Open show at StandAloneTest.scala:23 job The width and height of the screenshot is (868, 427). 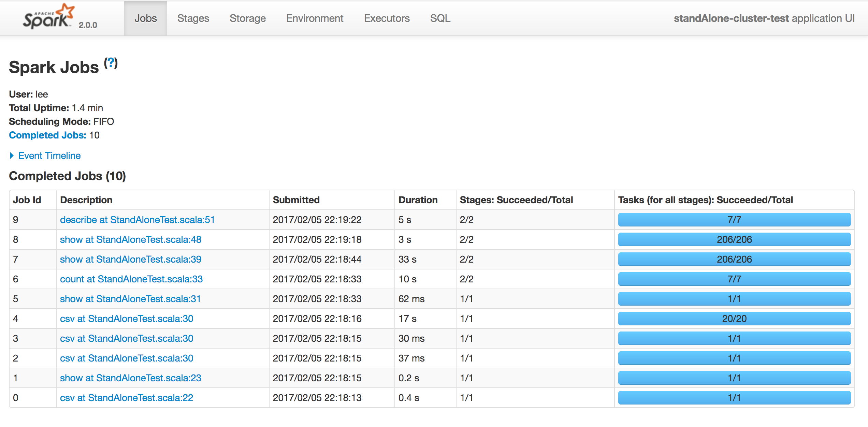pyautogui.click(x=131, y=378)
